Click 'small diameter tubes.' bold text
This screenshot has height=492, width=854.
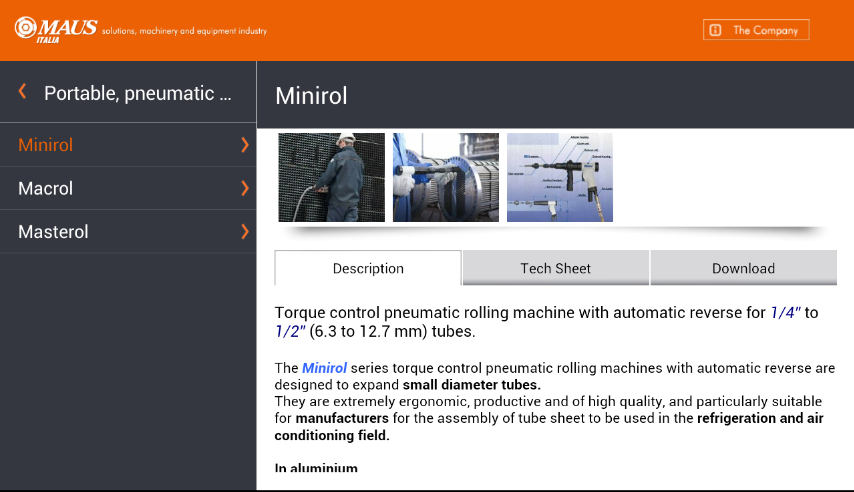click(x=472, y=385)
